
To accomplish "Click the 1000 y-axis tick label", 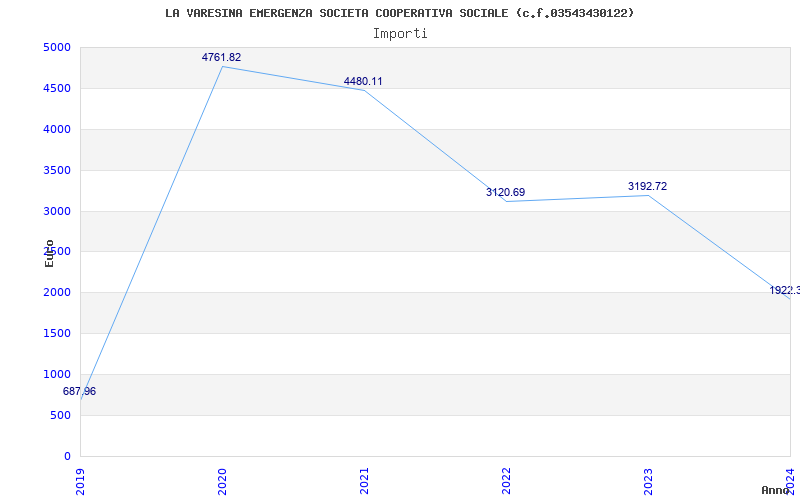I will pos(57,374).
